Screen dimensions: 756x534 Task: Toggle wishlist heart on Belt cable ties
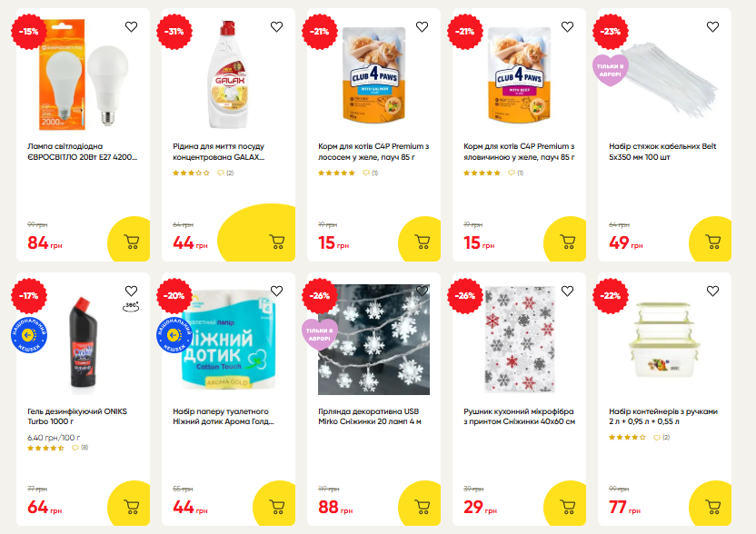click(712, 27)
